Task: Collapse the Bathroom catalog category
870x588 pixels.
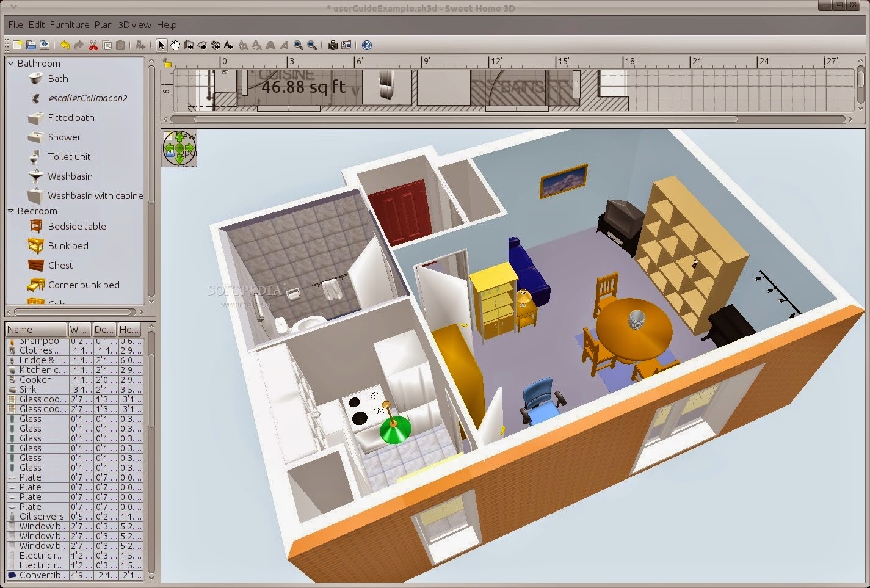Action: [10, 63]
